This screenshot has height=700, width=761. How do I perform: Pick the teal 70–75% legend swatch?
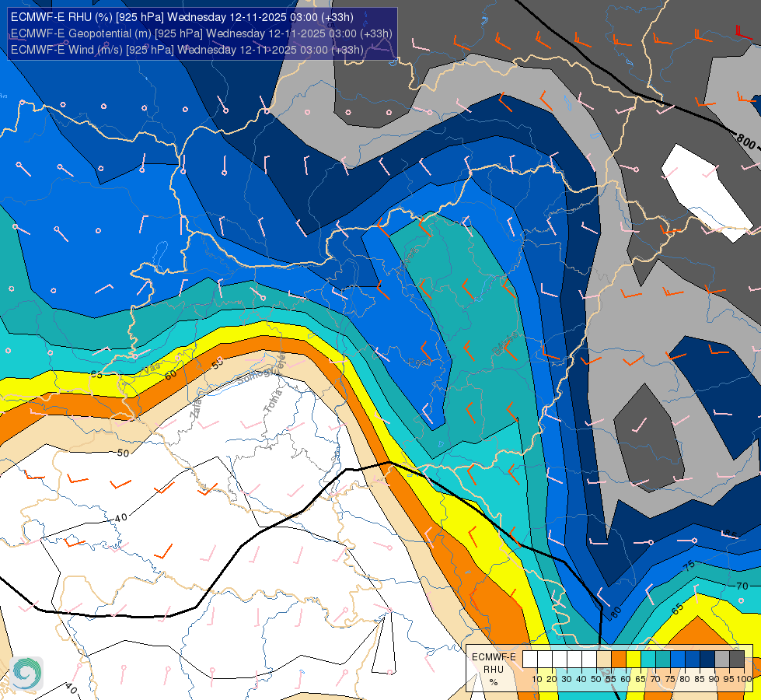point(663,660)
